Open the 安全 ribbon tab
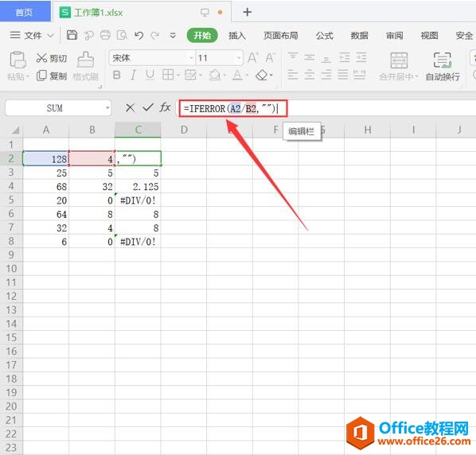Viewport: 476px width, 455px height. pyautogui.click(x=465, y=36)
